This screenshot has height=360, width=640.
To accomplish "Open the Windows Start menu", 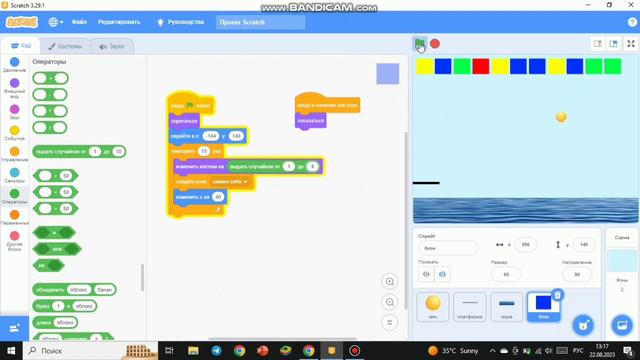I will (x=11, y=351).
